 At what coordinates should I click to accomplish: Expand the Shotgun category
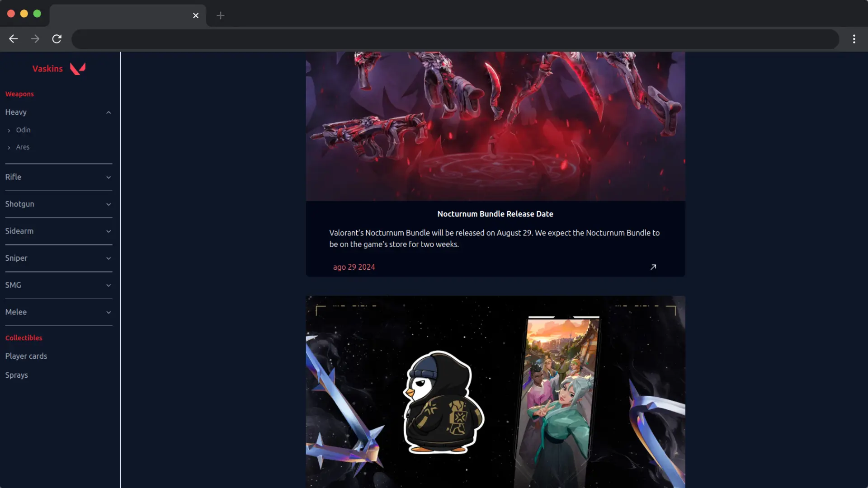pos(108,204)
